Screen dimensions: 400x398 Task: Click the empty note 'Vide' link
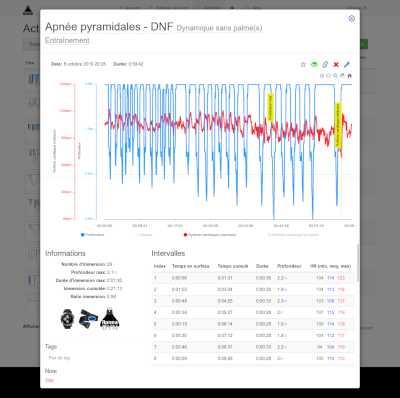[49, 380]
